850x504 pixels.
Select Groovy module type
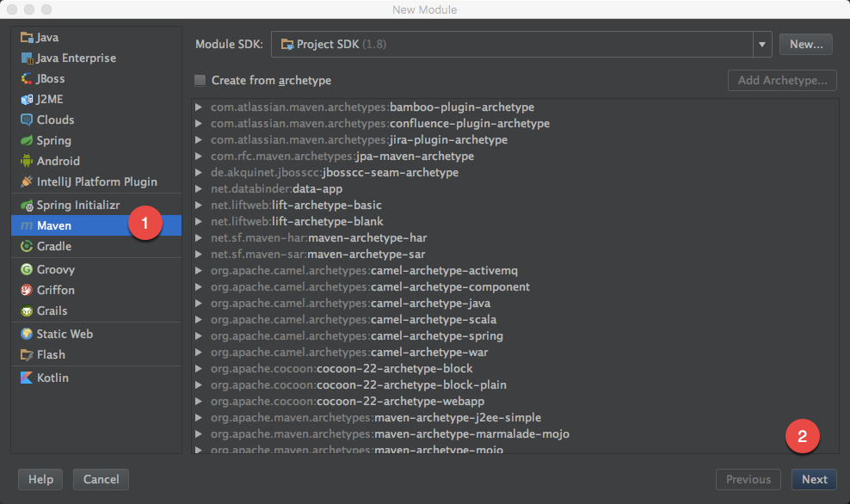click(96, 269)
